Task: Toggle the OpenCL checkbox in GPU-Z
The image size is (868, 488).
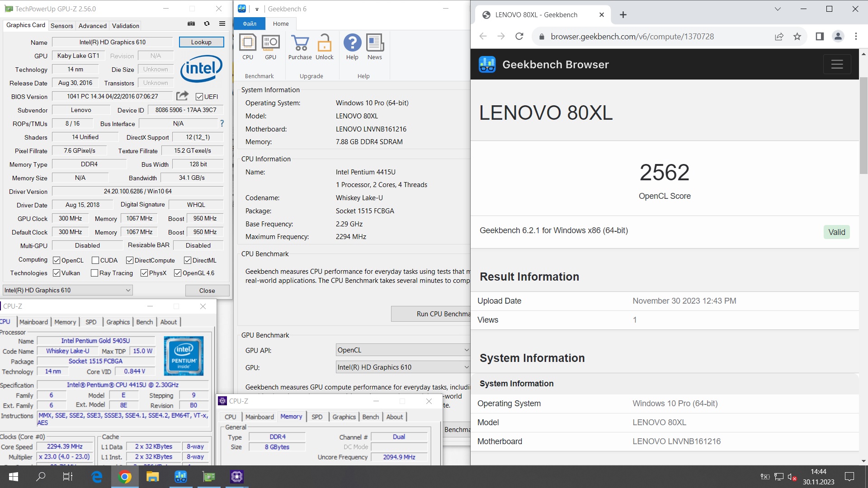Action: click(x=57, y=260)
